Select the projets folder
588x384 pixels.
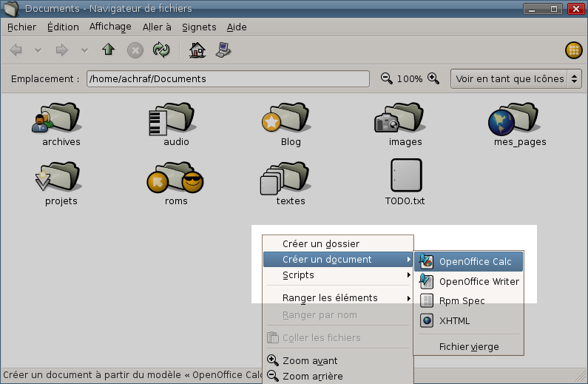[59, 183]
